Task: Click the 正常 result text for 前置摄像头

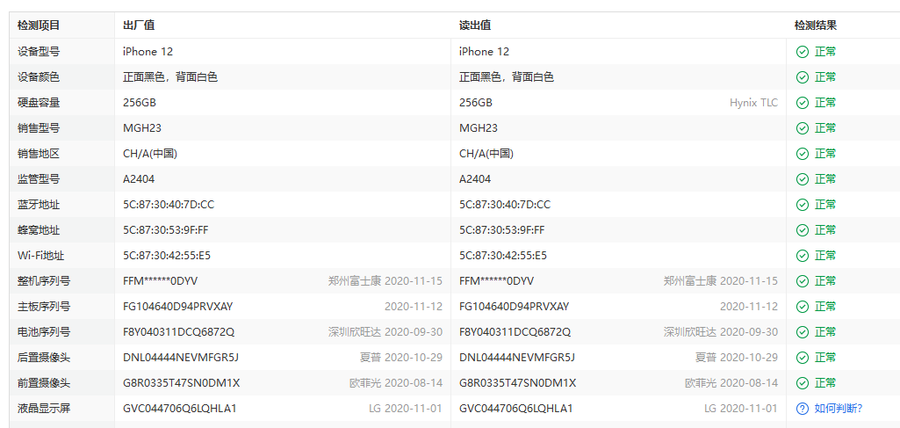Action: point(825,383)
